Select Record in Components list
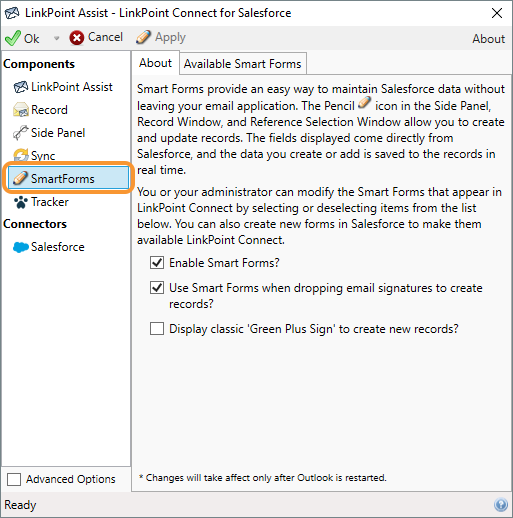This screenshot has width=513, height=518. pyautogui.click(x=49, y=110)
